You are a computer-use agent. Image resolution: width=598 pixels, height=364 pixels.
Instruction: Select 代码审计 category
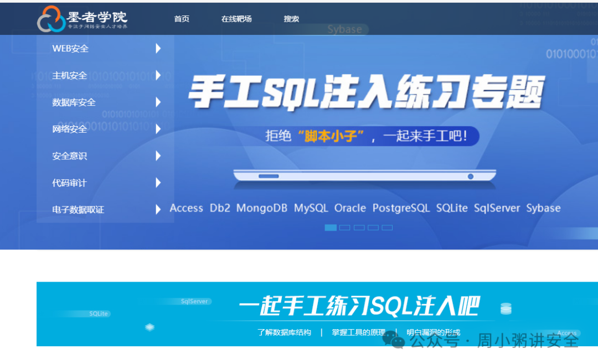(69, 183)
